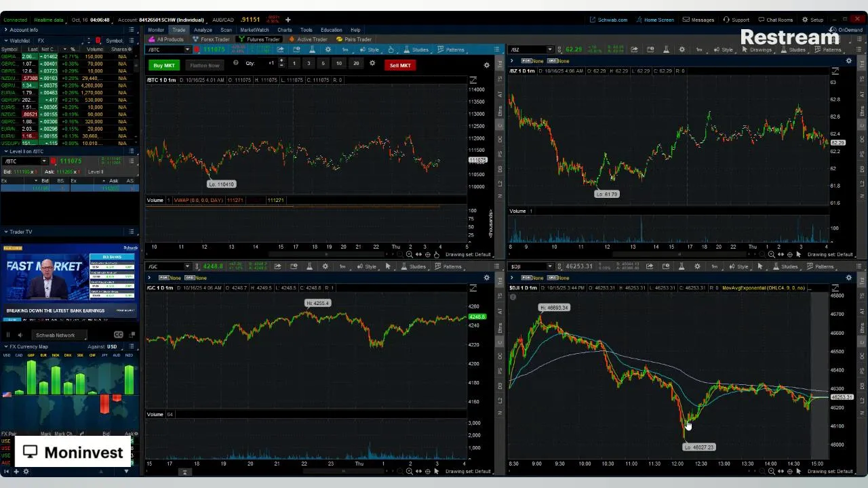Open the Watchlist gadget menu icon

point(132,41)
